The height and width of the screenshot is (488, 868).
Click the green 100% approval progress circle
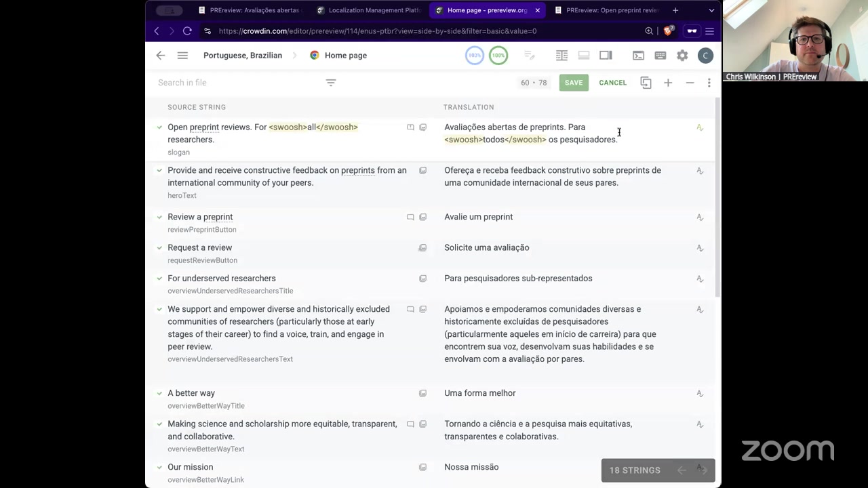point(498,56)
